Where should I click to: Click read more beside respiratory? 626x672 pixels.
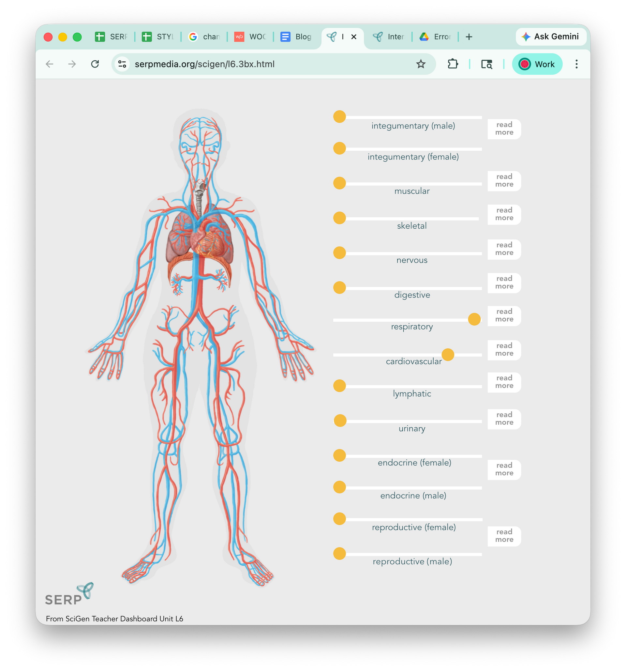504,316
